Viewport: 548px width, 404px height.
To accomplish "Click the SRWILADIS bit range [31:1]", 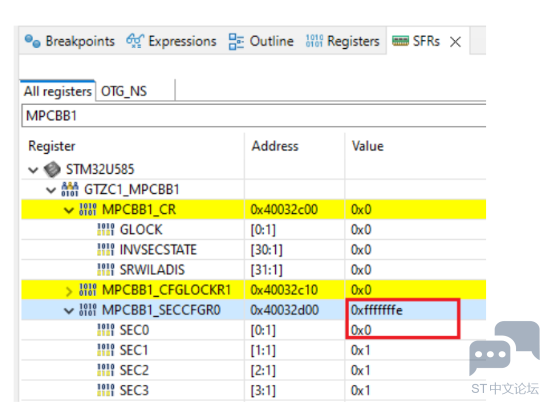I will coord(267,270).
